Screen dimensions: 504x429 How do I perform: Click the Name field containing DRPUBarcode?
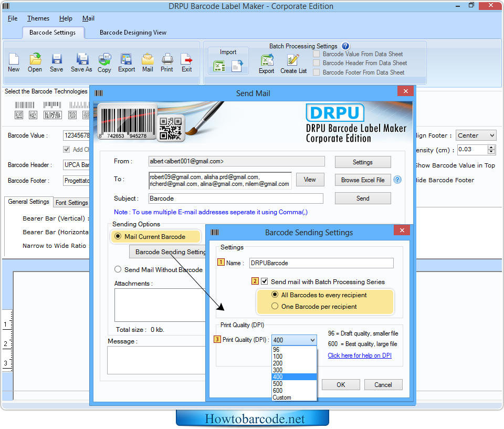(x=321, y=263)
